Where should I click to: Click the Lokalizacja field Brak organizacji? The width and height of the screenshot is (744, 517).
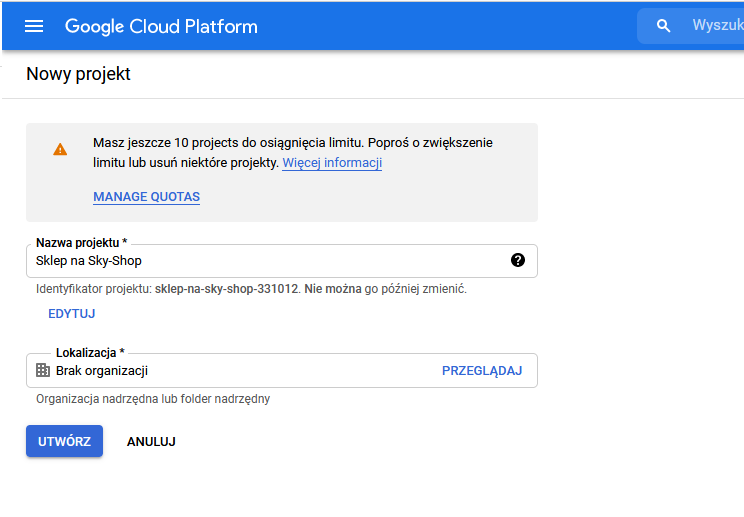coord(282,370)
